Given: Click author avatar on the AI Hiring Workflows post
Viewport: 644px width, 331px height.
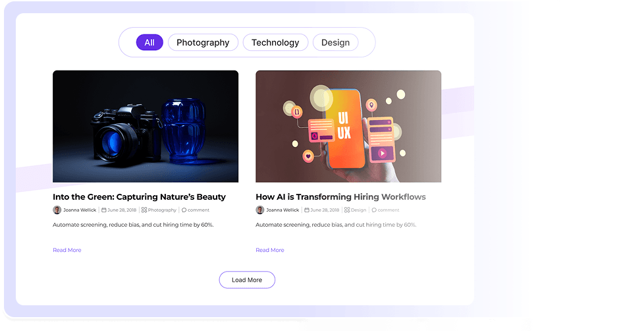Looking at the screenshot, I should click(x=259, y=210).
